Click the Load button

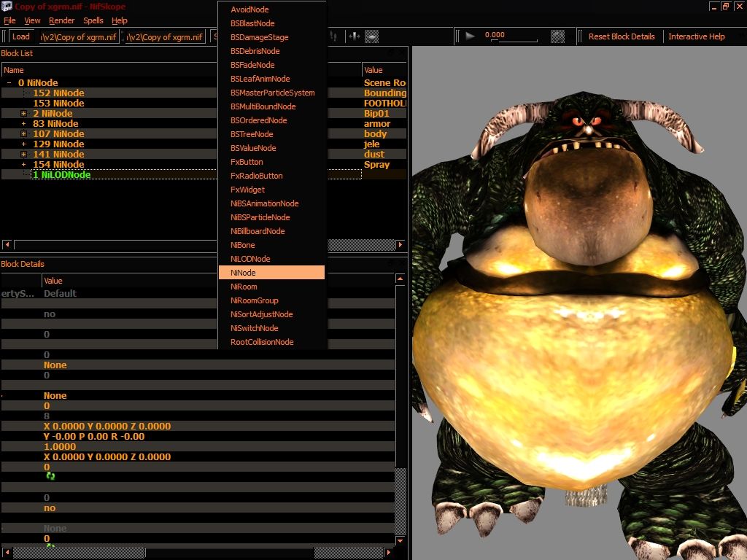(21, 36)
